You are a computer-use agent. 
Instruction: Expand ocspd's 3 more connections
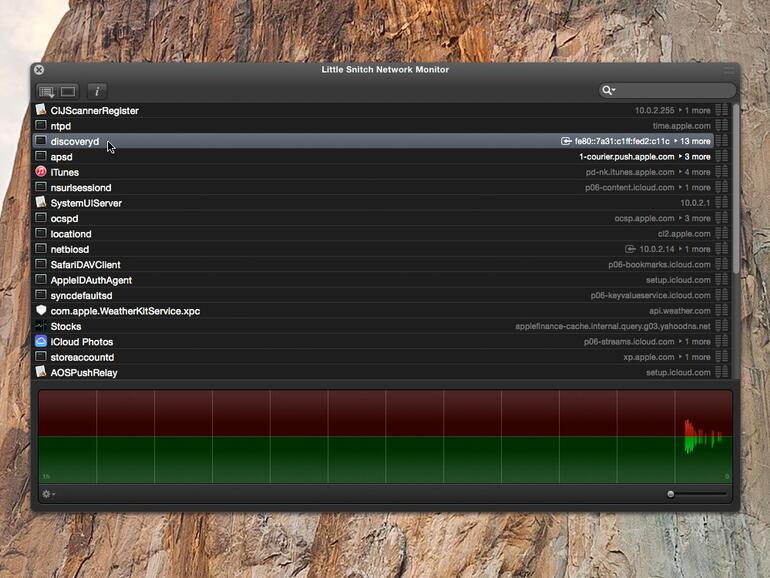coord(694,219)
